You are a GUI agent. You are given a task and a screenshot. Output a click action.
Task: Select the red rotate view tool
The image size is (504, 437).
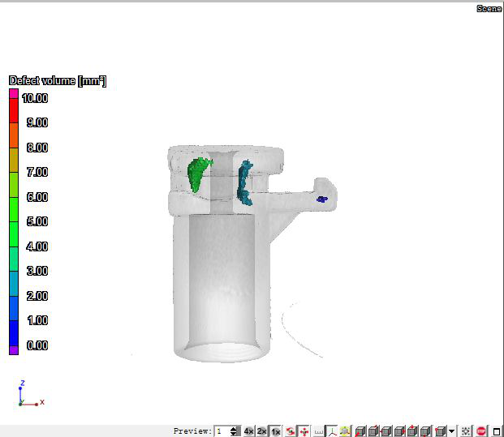(291, 431)
